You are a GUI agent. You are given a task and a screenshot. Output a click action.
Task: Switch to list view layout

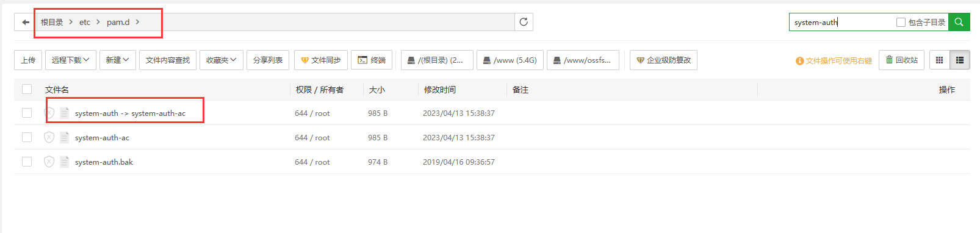(x=960, y=60)
